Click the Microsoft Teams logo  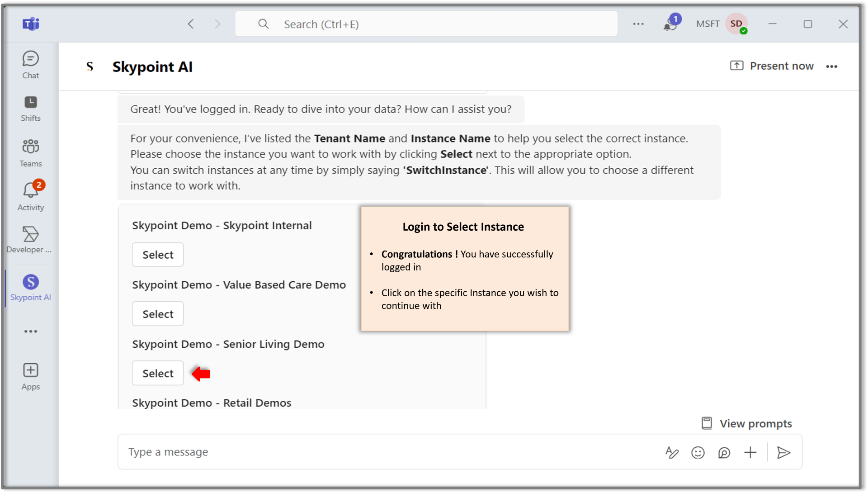tap(31, 24)
